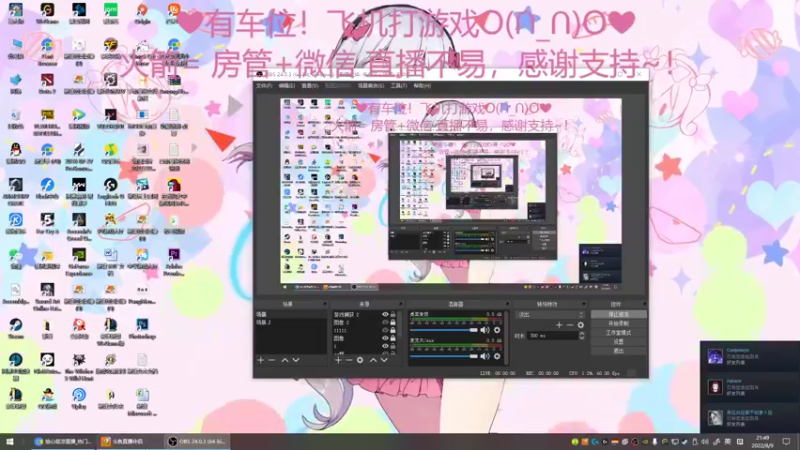Open the Steam desktop shortcut

pyautogui.click(x=15, y=328)
